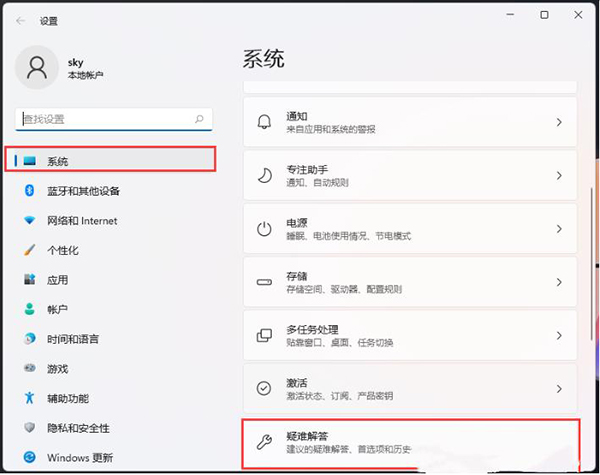Click the 疑难解答 wrench icon
This screenshot has width=600, height=475.
tap(264, 442)
